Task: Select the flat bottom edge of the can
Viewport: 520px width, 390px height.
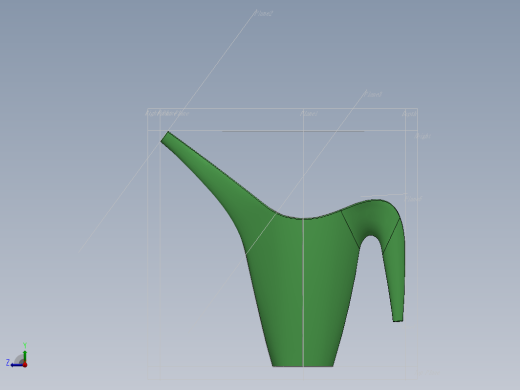Action: tap(303, 366)
